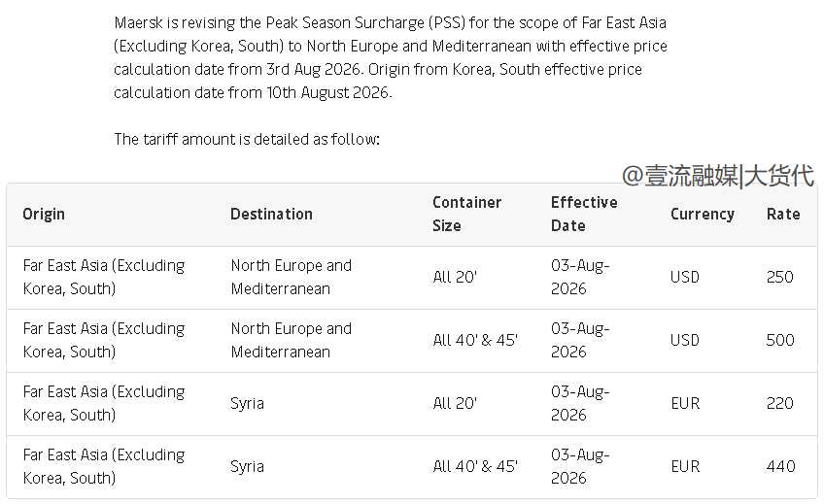Click first row's North Europe and Mediterranean cell
Viewport: 824px width, 504px height.
point(292,277)
